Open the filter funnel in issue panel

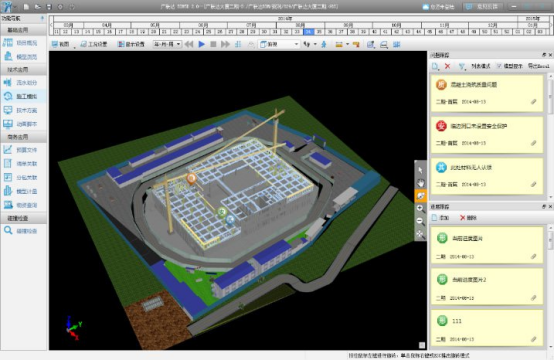point(462,66)
